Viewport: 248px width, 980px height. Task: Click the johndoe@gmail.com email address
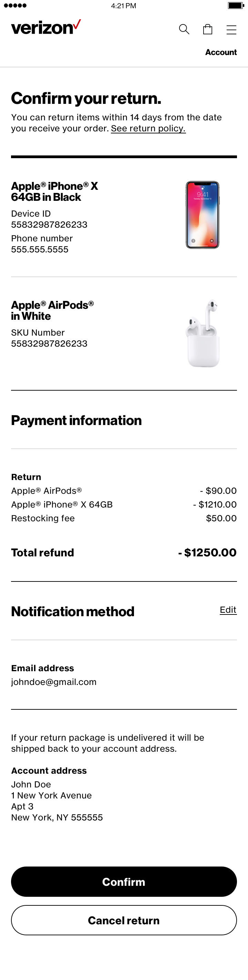(54, 682)
